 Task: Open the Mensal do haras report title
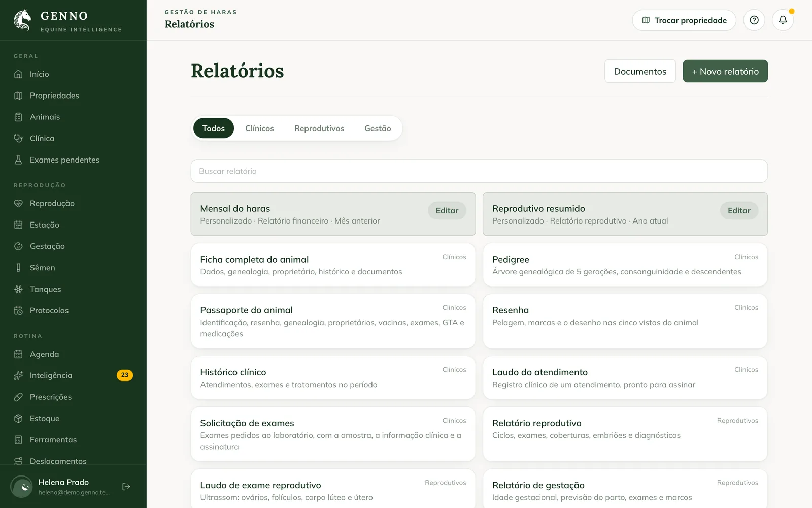(x=235, y=209)
